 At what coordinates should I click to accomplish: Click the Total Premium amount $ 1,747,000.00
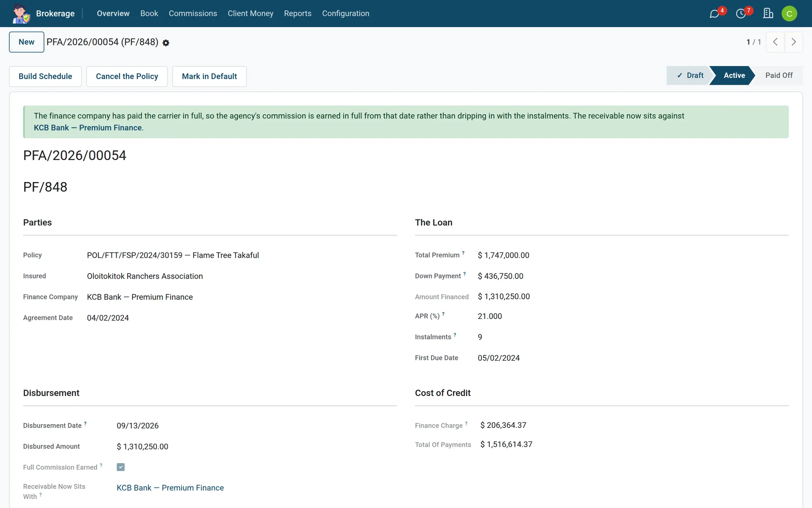pos(503,255)
